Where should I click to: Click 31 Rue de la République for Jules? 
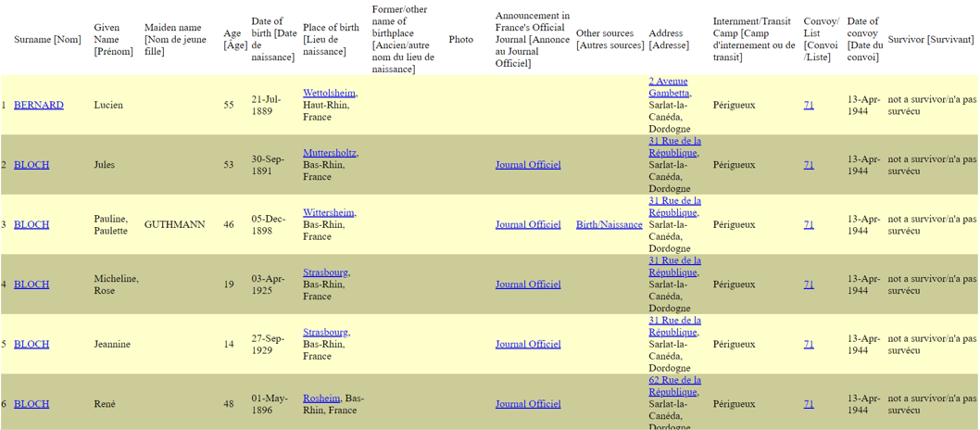[x=674, y=146]
